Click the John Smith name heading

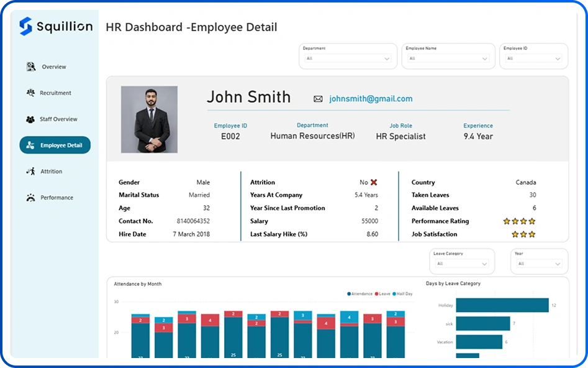pos(248,97)
